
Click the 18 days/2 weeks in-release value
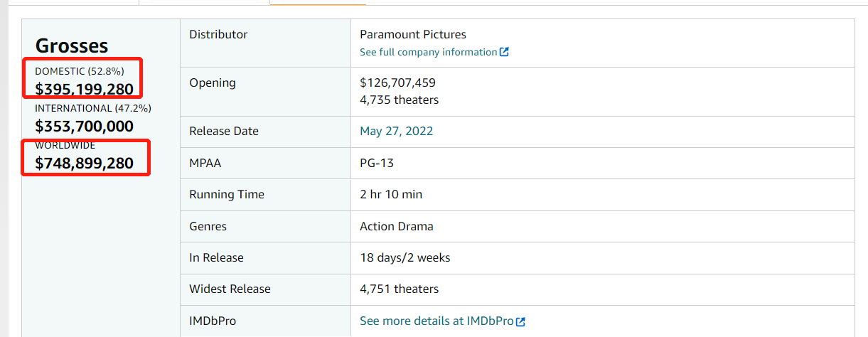pos(404,257)
